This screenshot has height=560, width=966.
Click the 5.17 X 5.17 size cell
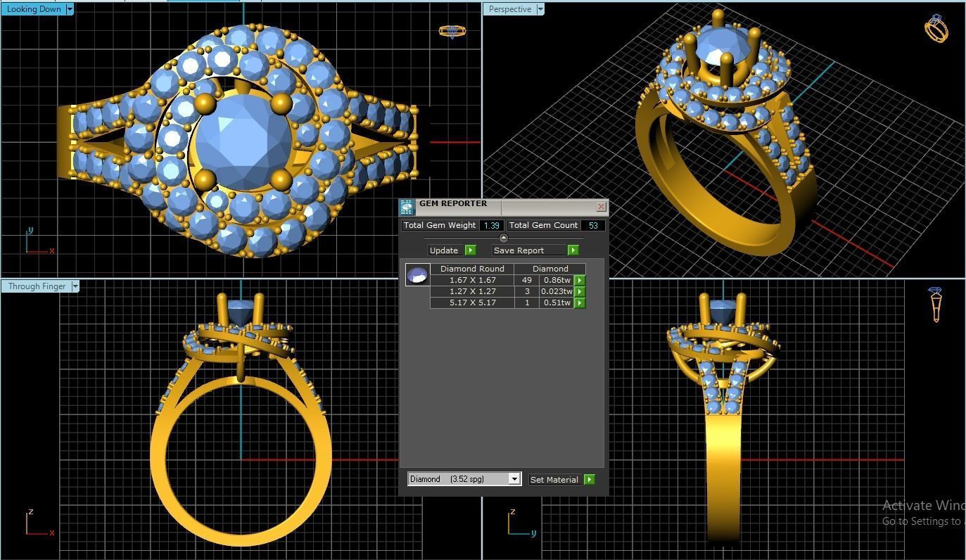click(x=473, y=303)
